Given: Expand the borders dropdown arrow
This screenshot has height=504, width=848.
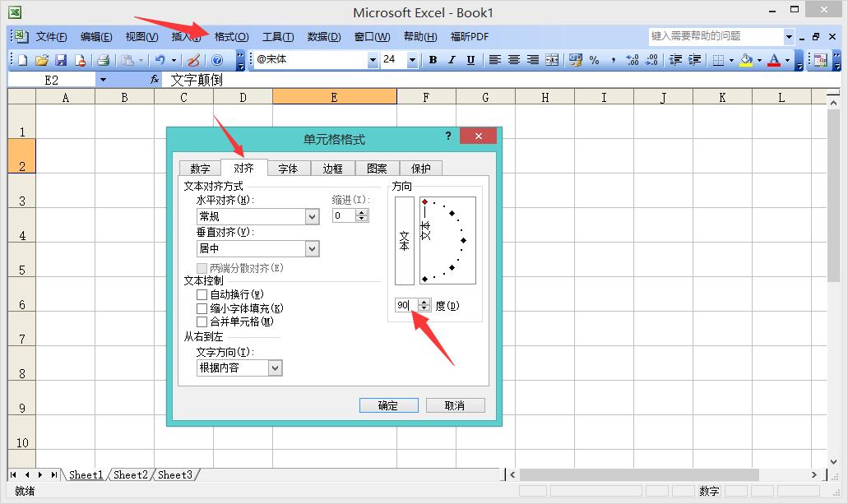Looking at the screenshot, I should tap(731, 60).
